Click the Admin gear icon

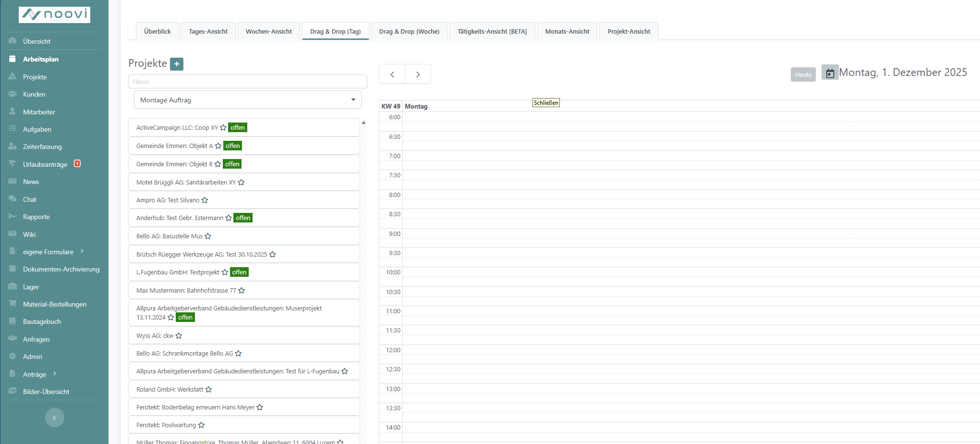coord(12,356)
